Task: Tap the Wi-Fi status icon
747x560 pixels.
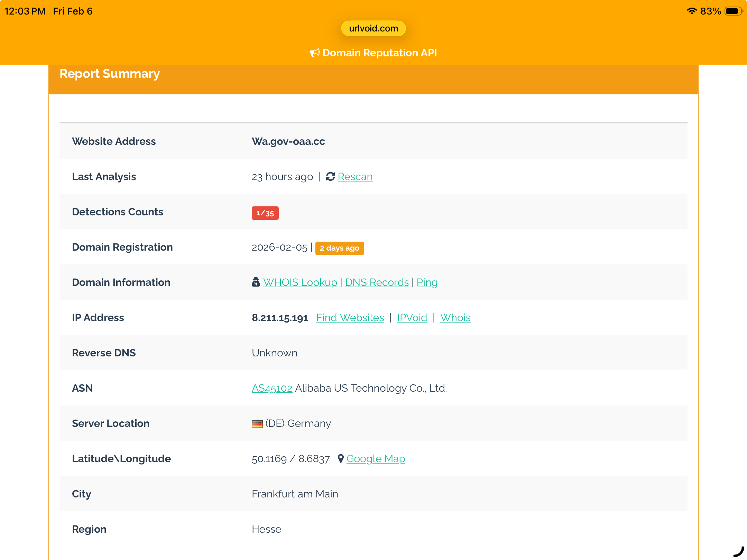Action: (691, 11)
